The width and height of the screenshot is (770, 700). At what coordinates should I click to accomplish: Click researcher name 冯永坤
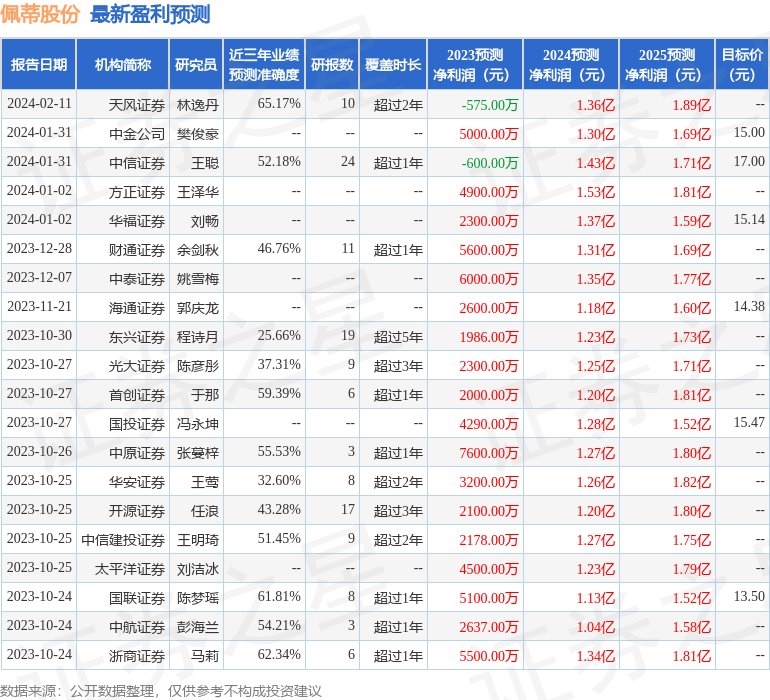click(197, 423)
